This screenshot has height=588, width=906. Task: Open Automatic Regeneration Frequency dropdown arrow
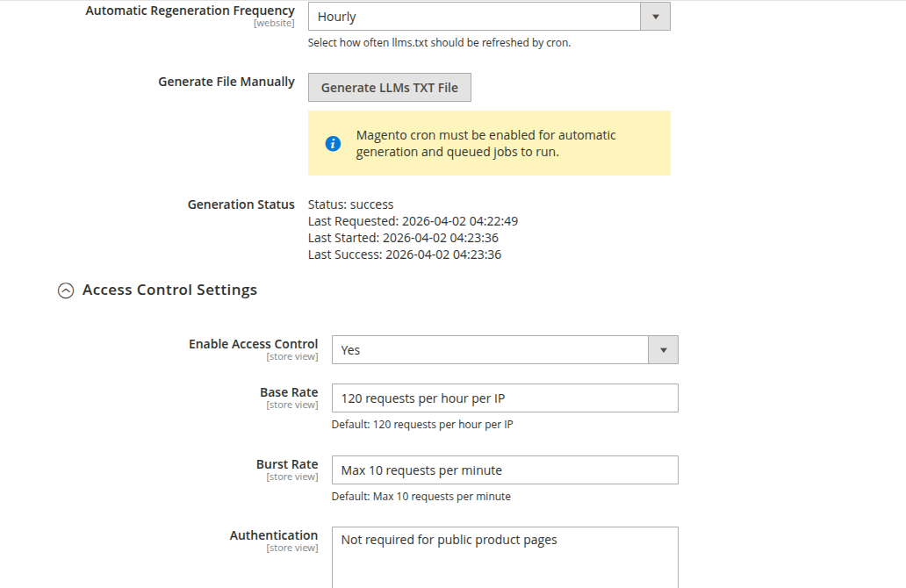coord(655,17)
